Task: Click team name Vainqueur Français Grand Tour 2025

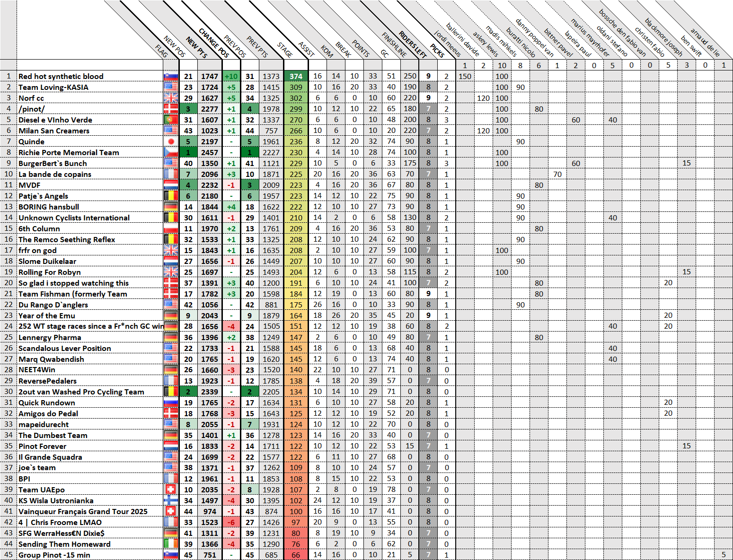Action: click(83, 511)
